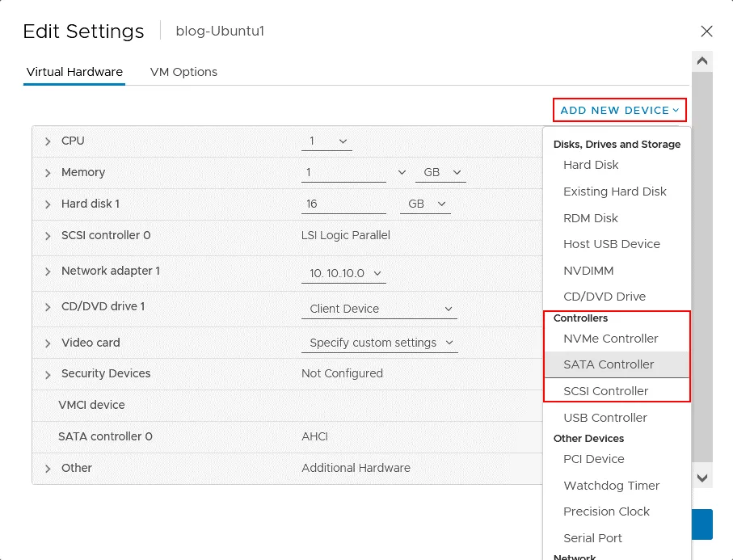Choose NVMe Controller from the device menu
This screenshot has height=560, width=733.
click(x=610, y=339)
